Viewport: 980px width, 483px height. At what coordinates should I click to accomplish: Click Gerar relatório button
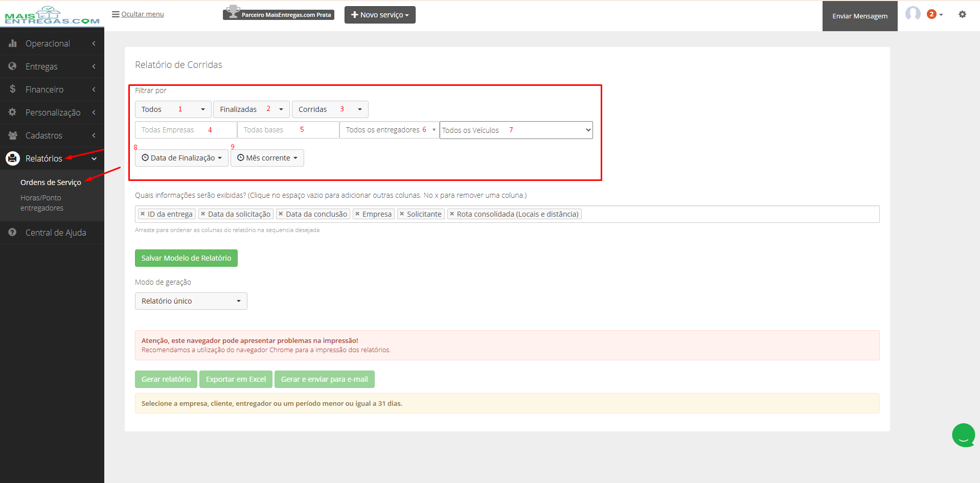[166, 379]
